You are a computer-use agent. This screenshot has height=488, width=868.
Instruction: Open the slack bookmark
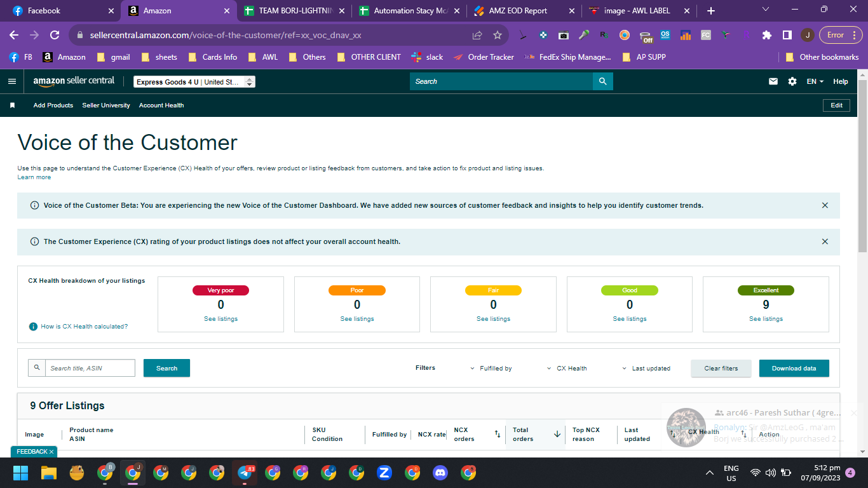click(x=427, y=57)
